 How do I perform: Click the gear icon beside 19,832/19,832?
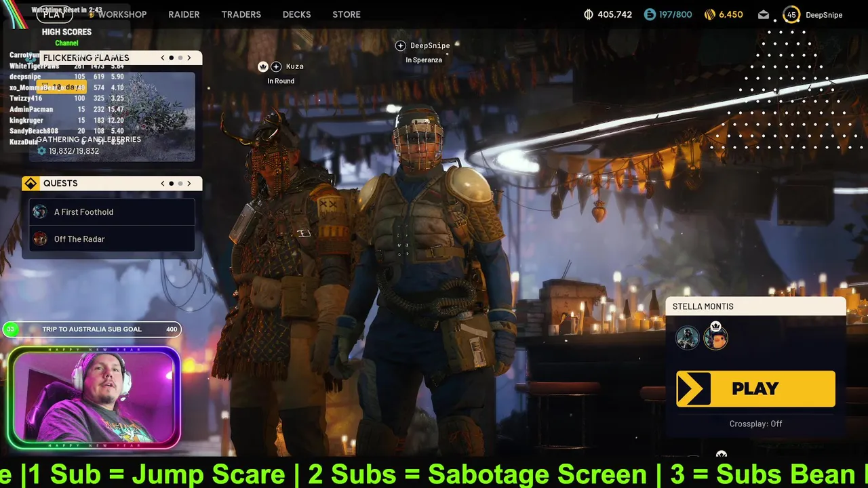point(41,151)
